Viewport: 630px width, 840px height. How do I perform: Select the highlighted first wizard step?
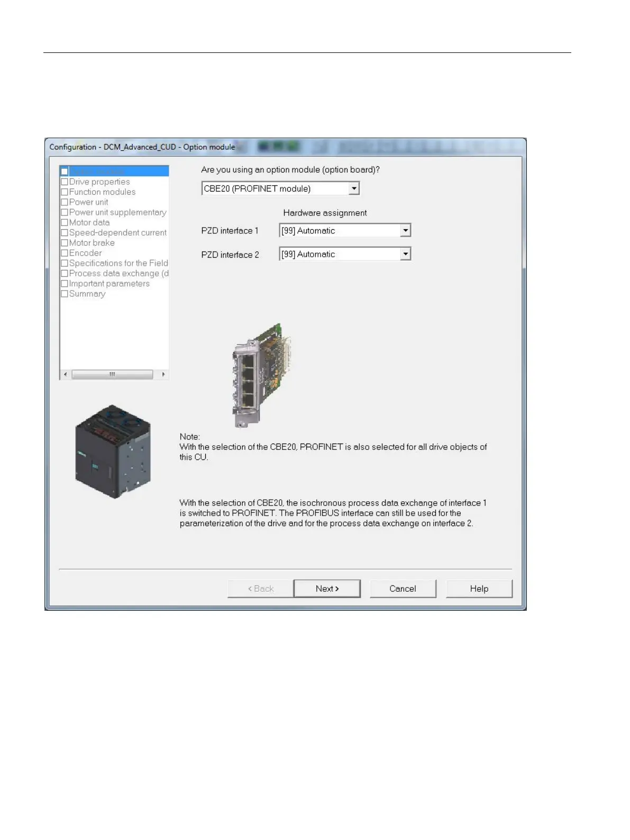[x=115, y=171]
